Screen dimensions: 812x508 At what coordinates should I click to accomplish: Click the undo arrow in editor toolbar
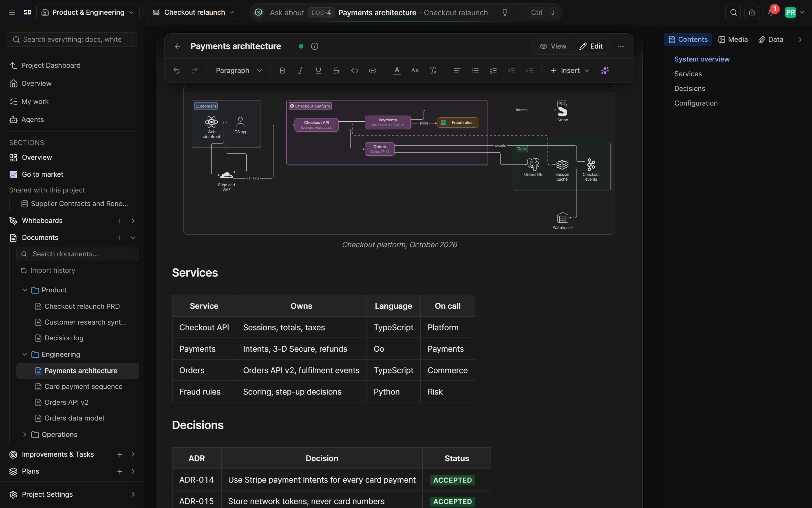(176, 71)
